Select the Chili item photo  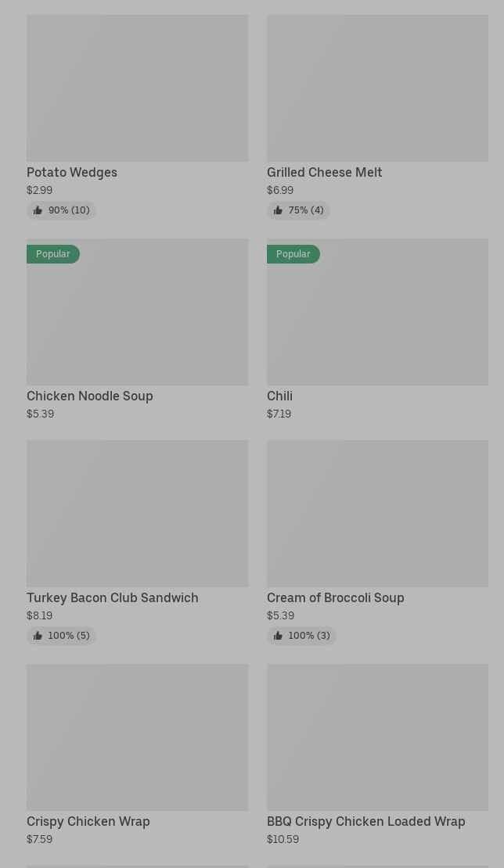[377, 321]
